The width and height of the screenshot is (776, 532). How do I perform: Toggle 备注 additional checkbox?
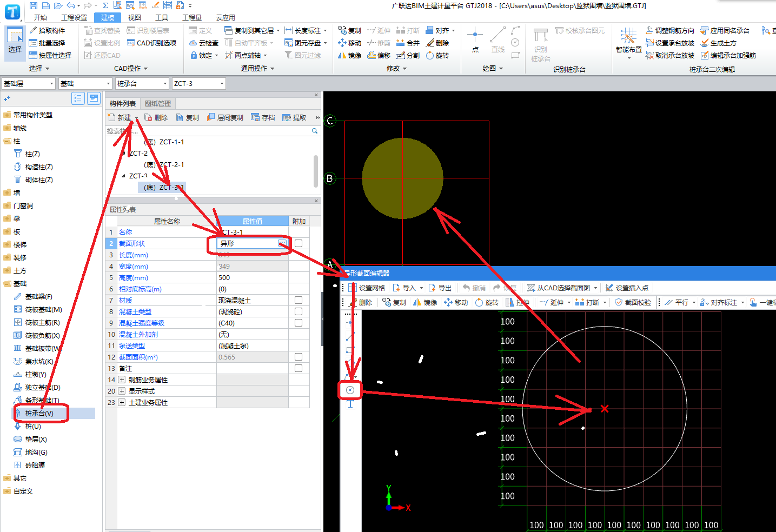point(299,368)
